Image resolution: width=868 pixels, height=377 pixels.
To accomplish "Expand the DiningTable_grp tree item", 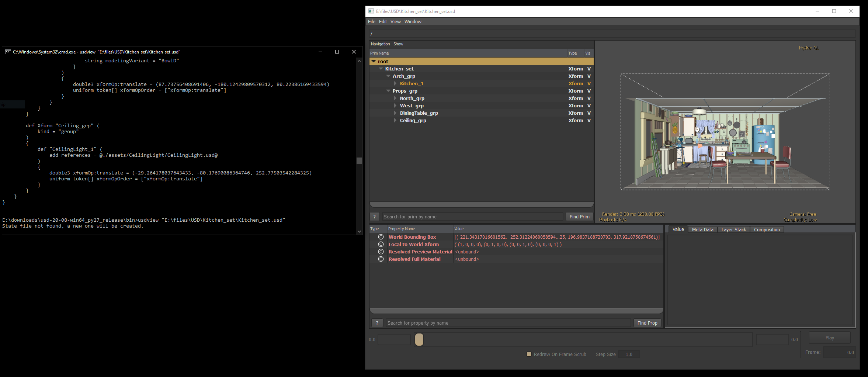I will [395, 113].
